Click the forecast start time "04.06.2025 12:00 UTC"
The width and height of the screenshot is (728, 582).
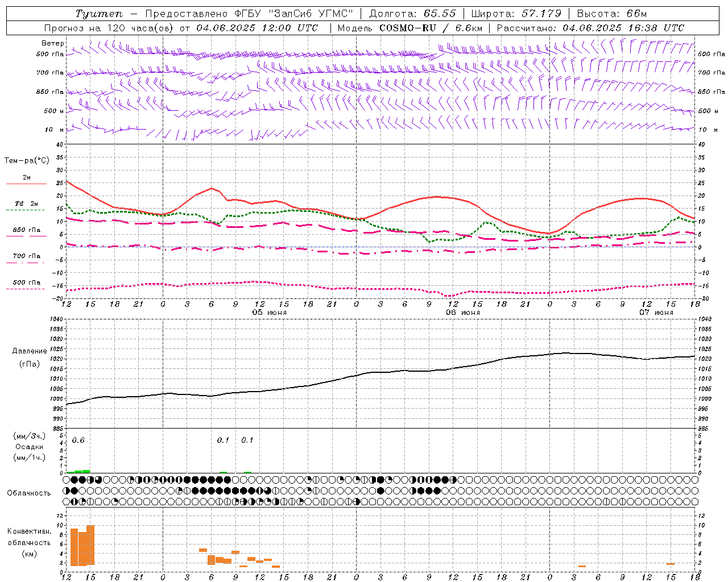pyautogui.click(x=257, y=28)
